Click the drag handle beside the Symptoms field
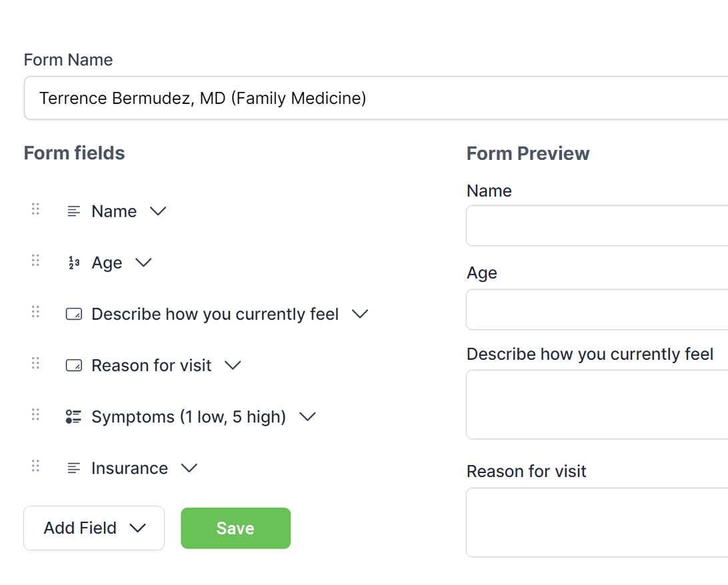Image resolution: width=728 pixels, height=585 pixels. (35, 414)
